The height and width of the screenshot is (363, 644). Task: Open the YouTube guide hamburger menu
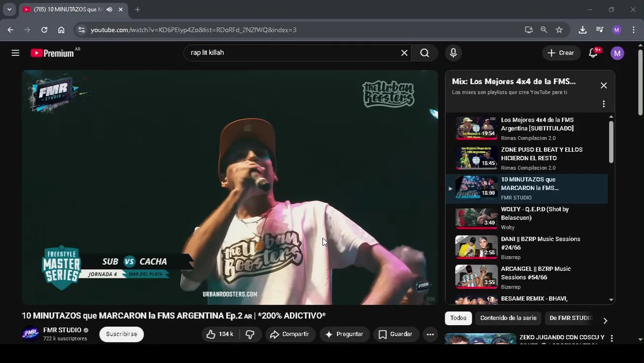coord(16,53)
